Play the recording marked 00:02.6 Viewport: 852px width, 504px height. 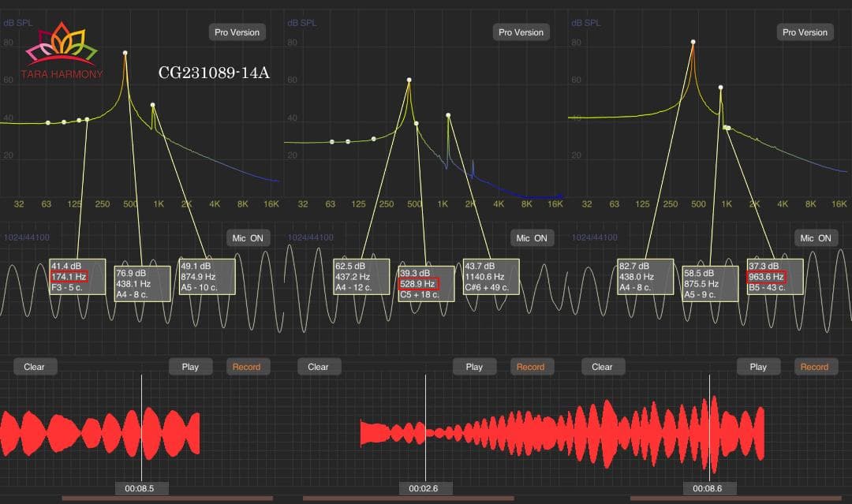click(474, 367)
